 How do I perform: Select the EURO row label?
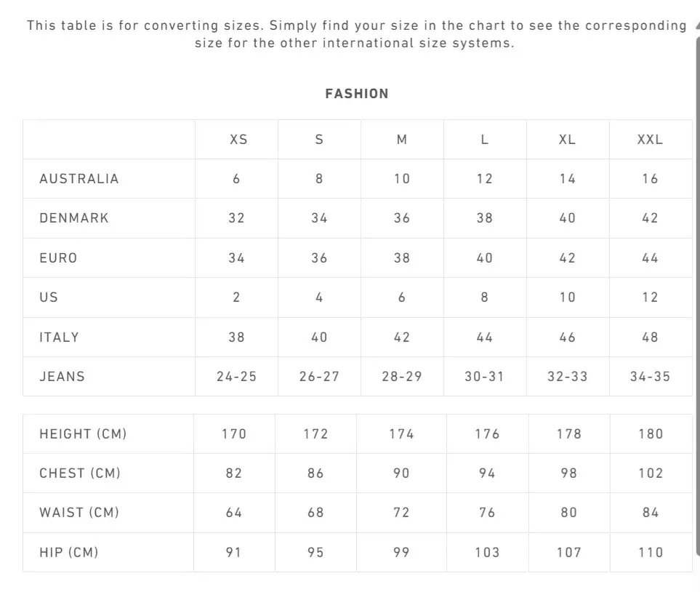click(x=58, y=258)
